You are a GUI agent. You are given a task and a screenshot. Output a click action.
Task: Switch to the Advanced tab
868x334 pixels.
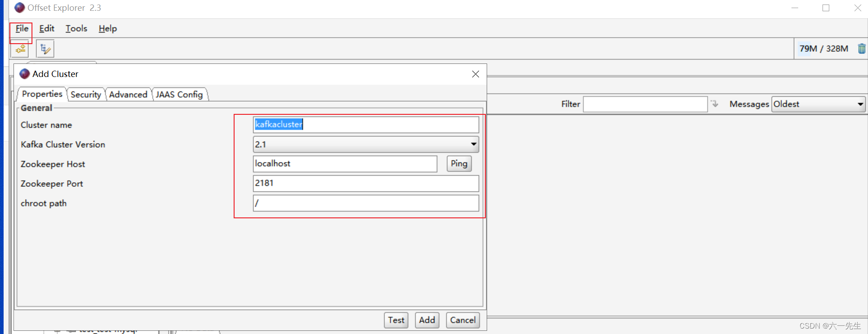pos(128,95)
